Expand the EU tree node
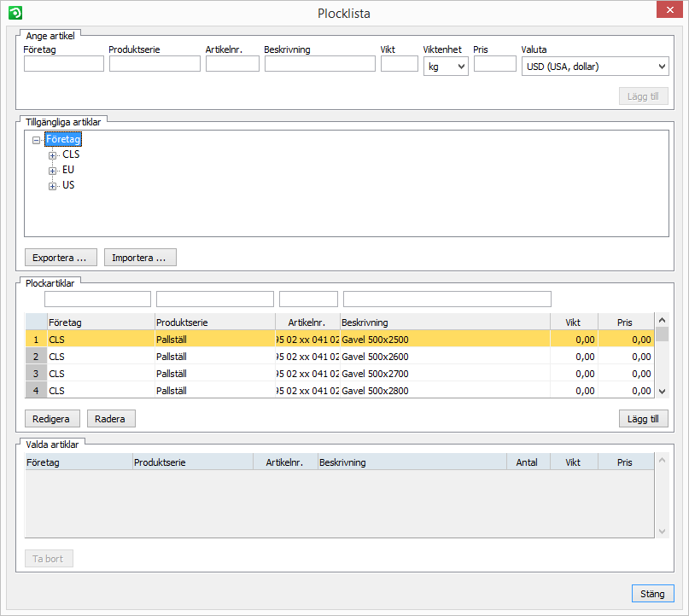Viewport: 689px width, 616px height. 52,171
